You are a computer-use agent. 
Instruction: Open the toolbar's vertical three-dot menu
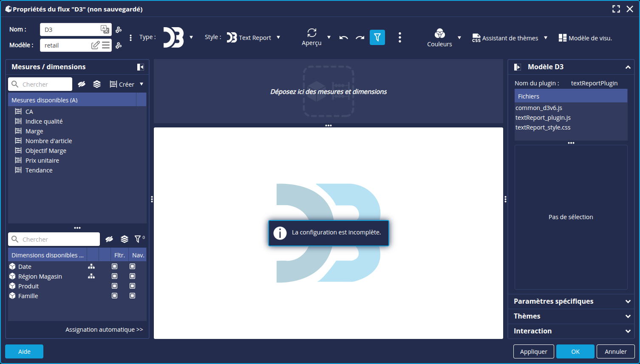[399, 37]
